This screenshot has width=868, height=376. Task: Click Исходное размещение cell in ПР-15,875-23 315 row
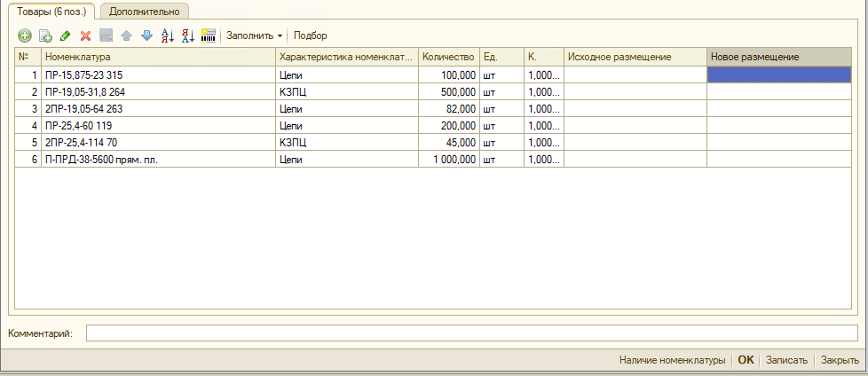pos(635,74)
